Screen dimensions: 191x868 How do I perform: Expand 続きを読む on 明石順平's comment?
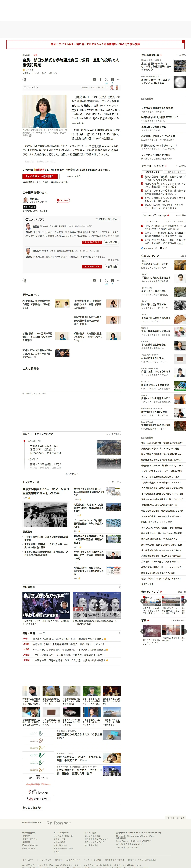(x=112, y=260)
